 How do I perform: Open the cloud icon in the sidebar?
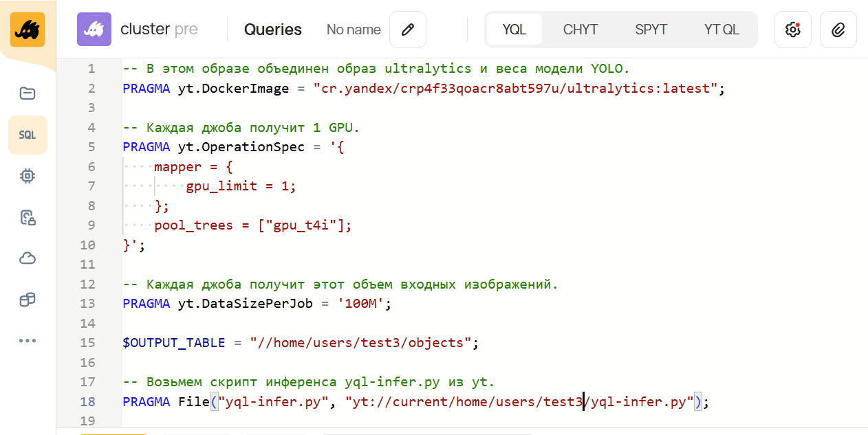point(28,258)
